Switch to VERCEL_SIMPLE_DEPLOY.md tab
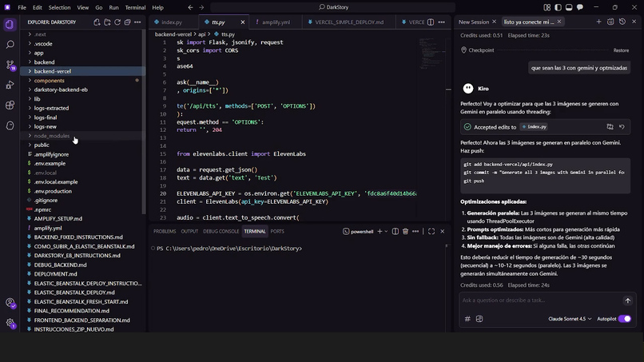This screenshot has height=362, width=644. coord(348,22)
